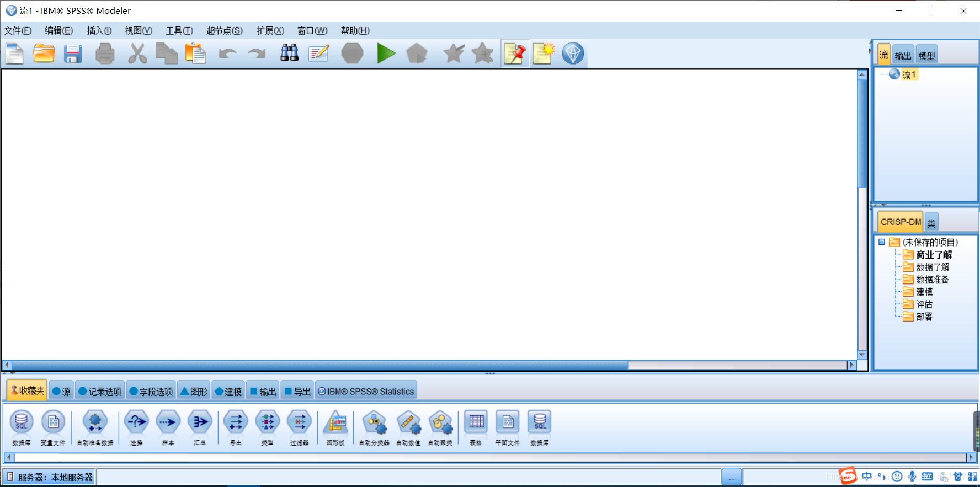Click the "..." button in the status bar
The width and height of the screenshot is (980, 487).
732,477
